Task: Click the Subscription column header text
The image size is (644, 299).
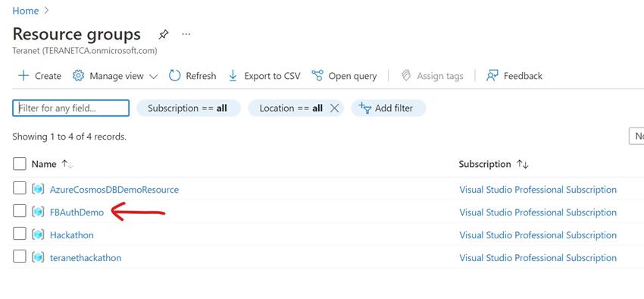Action: 485,164
